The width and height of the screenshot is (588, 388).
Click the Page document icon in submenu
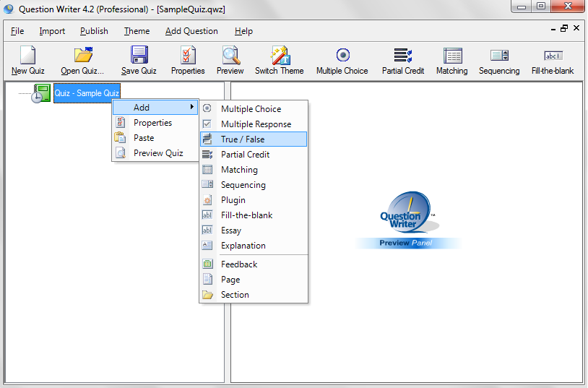(207, 279)
